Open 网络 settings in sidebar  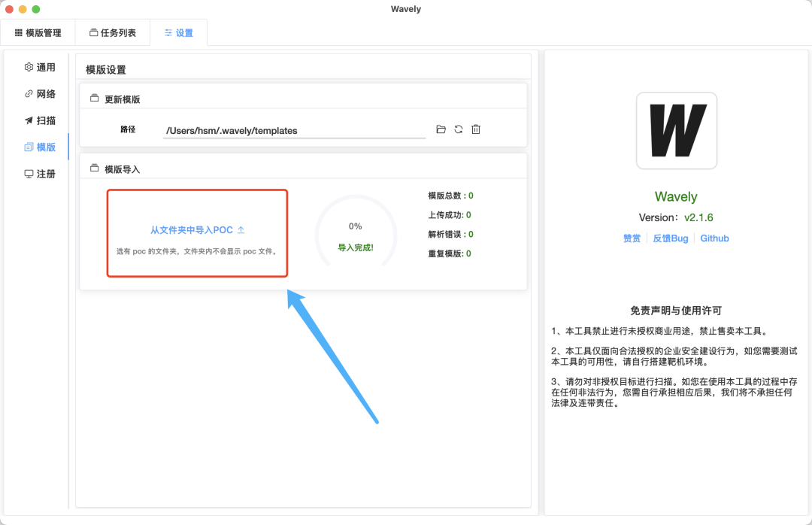tap(40, 94)
